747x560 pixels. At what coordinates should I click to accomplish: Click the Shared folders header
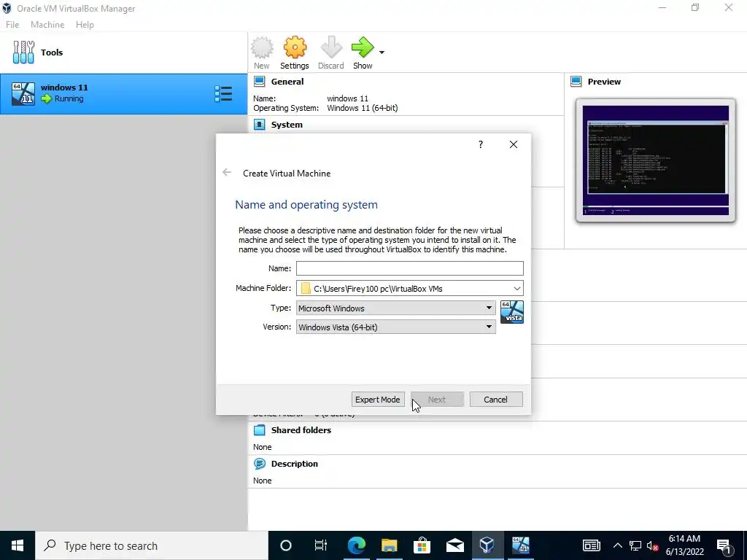point(301,430)
